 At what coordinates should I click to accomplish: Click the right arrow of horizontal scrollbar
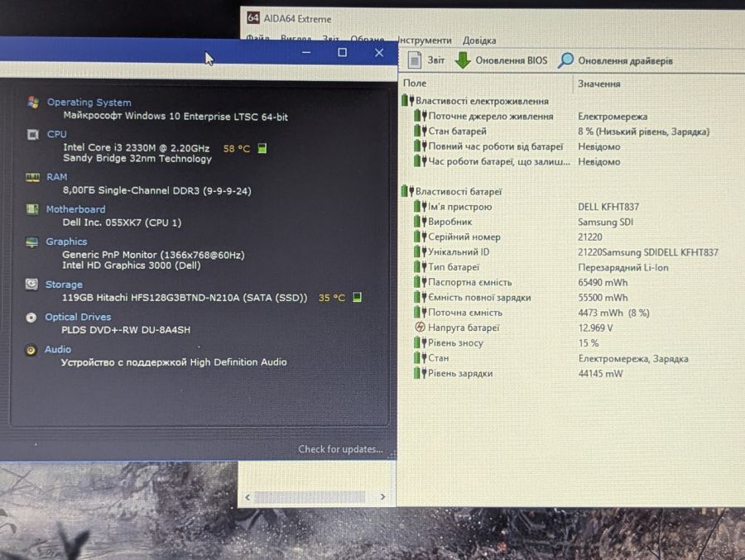[x=382, y=497]
